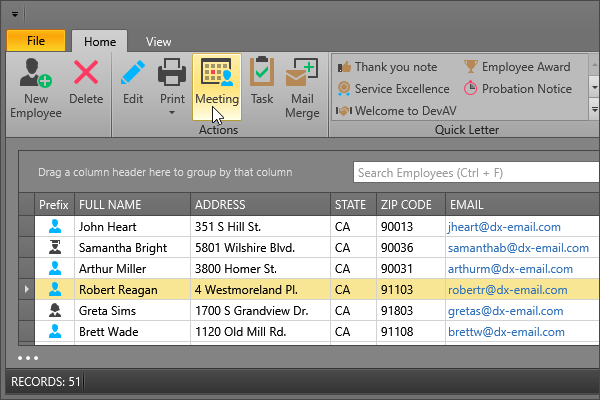The image size is (600, 400).
Task: Select the Service Excellence quick letter
Action: pyautogui.click(x=394, y=89)
